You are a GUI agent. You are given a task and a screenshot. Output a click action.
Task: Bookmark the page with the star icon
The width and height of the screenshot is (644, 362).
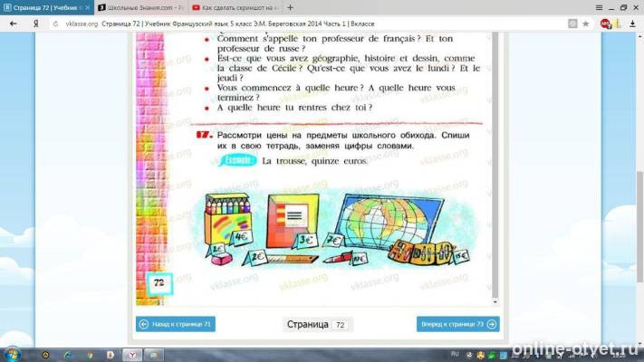point(585,24)
